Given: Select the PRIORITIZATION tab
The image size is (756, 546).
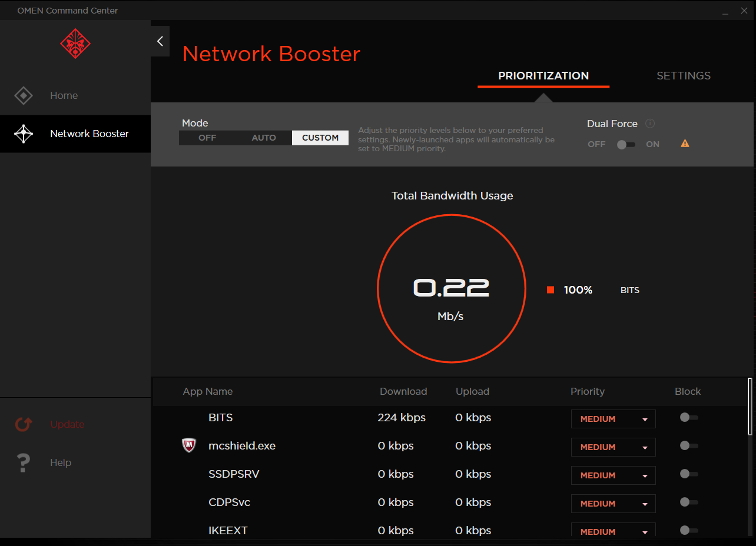Looking at the screenshot, I should [543, 76].
